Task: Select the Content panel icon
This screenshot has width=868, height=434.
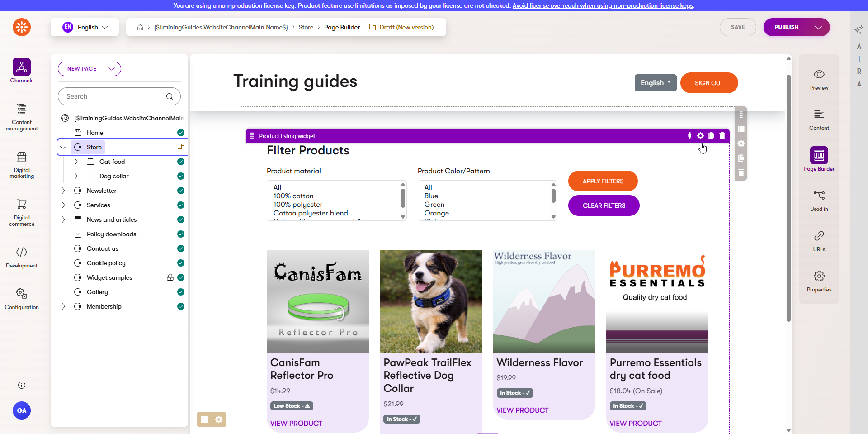Action: coord(819,119)
